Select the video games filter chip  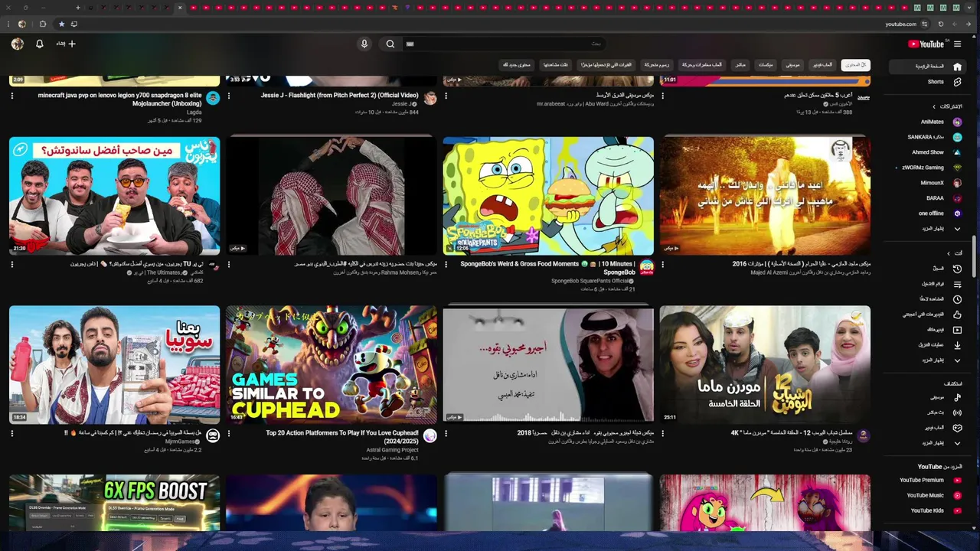point(823,65)
